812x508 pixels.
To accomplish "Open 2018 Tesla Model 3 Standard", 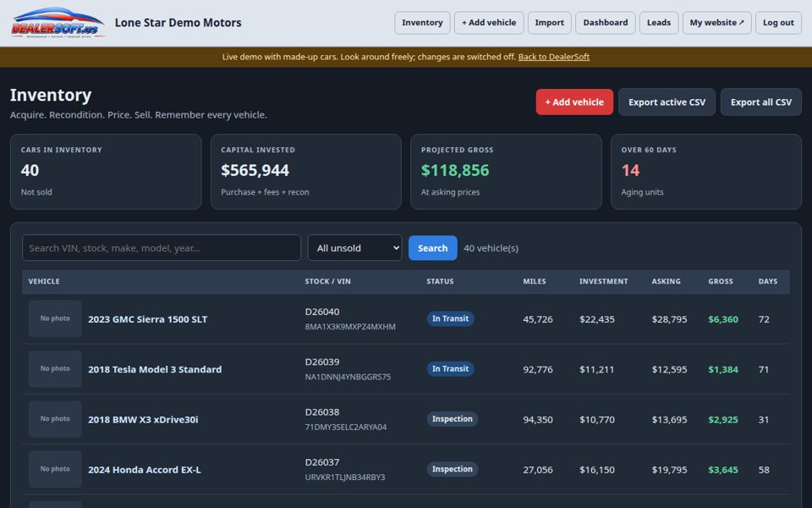I will point(155,370).
